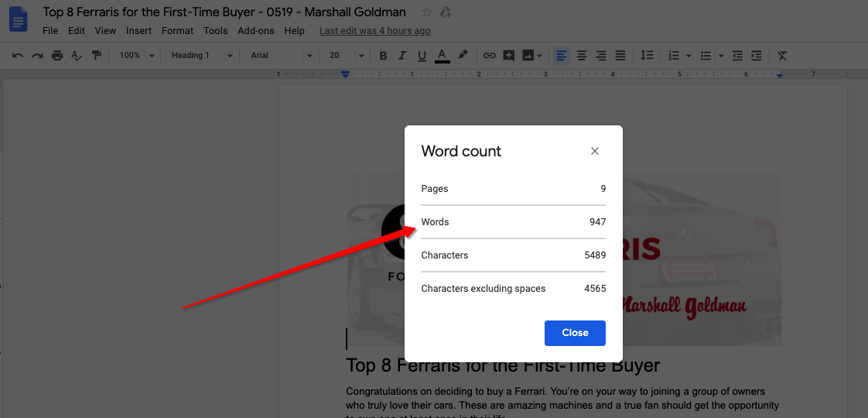Add a comment using toolbar icon

pyautogui.click(x=508, y=56)
